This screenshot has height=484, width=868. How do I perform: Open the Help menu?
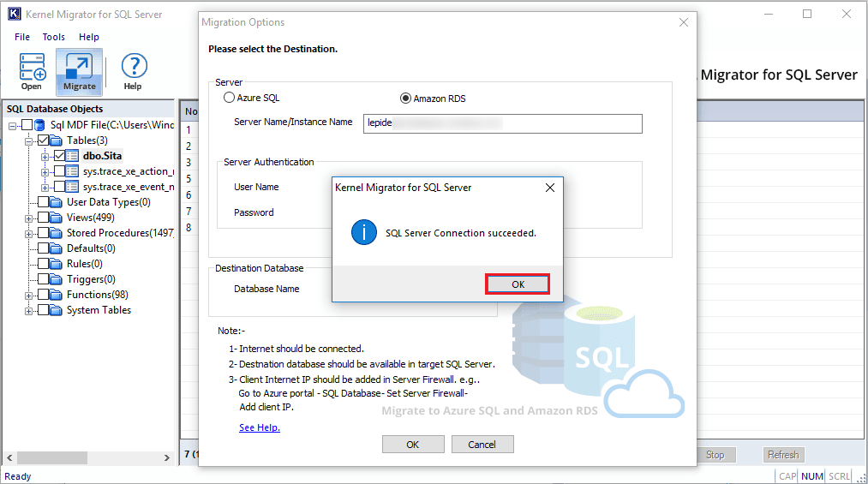88,37
